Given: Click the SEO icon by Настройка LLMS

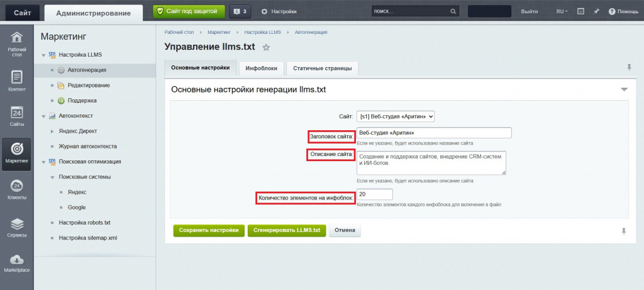Looking at the screenshot, I should tap(52, 55).
